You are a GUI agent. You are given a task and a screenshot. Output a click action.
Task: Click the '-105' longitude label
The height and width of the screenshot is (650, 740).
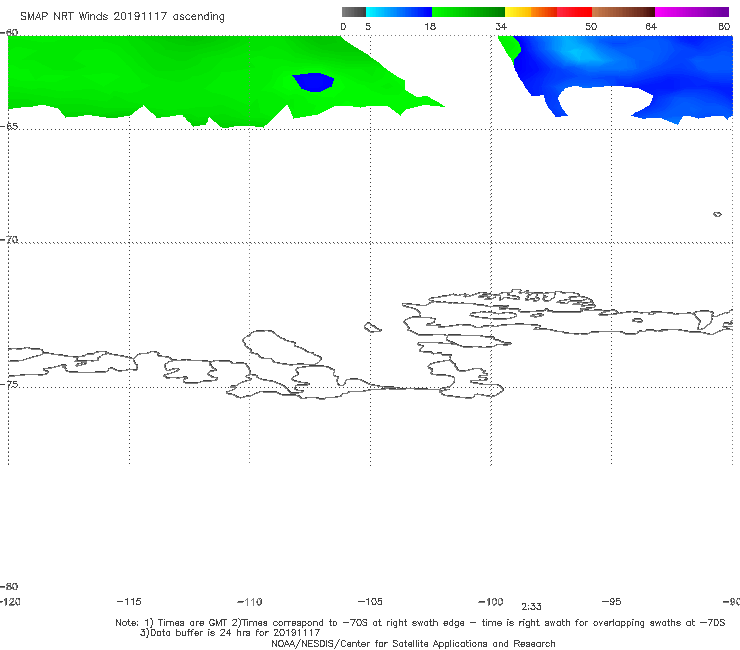(x=370, y=601)
